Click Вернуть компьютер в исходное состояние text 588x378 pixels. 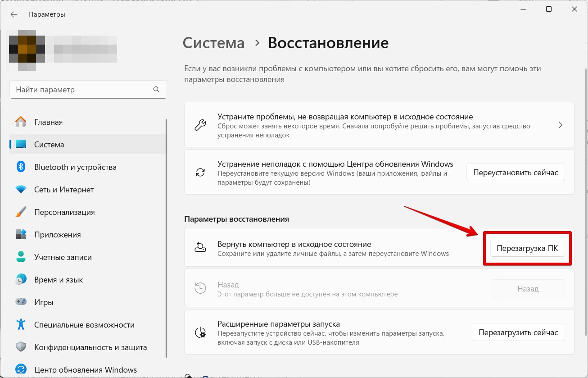(294, 244)
